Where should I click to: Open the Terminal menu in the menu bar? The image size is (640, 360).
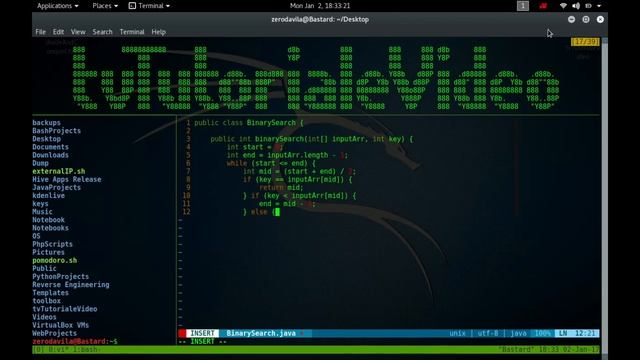(x=132, y=32)
